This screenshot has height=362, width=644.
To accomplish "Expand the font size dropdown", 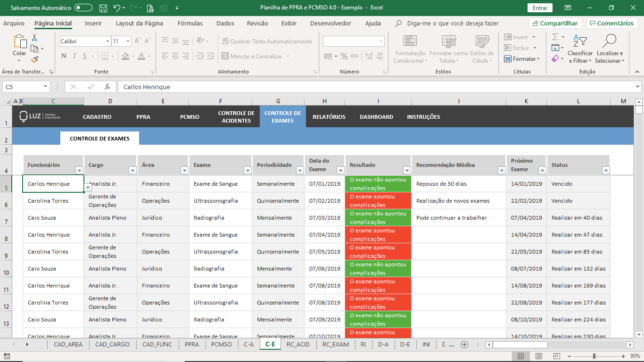I will point(128,41).
